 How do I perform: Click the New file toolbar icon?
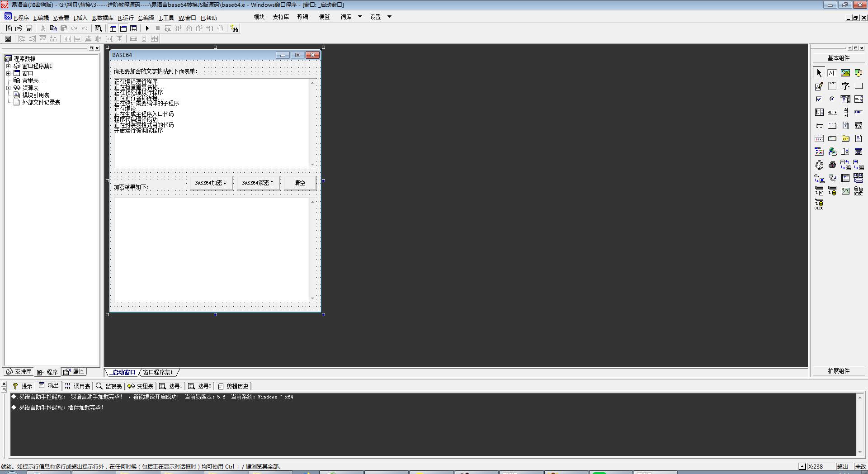pos(9,28)
